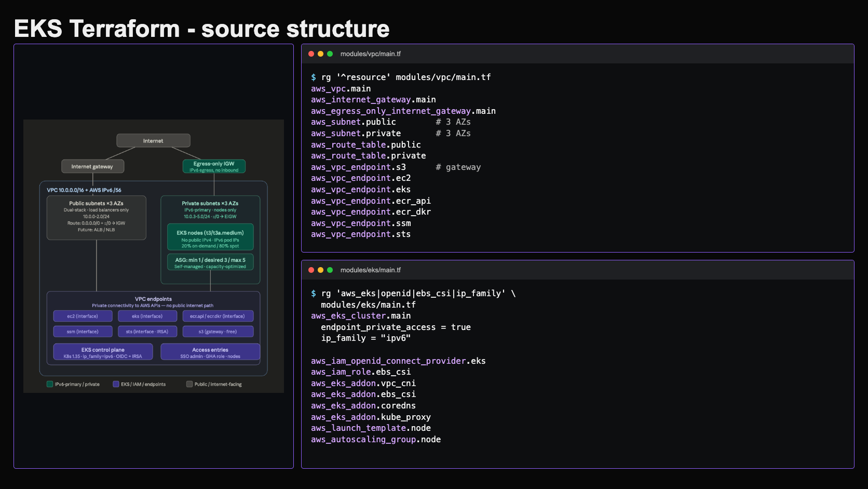Click the aws_subnet.public line
Image resolution: width=868 pixels, height=489 pixels.
coord(354,122)
